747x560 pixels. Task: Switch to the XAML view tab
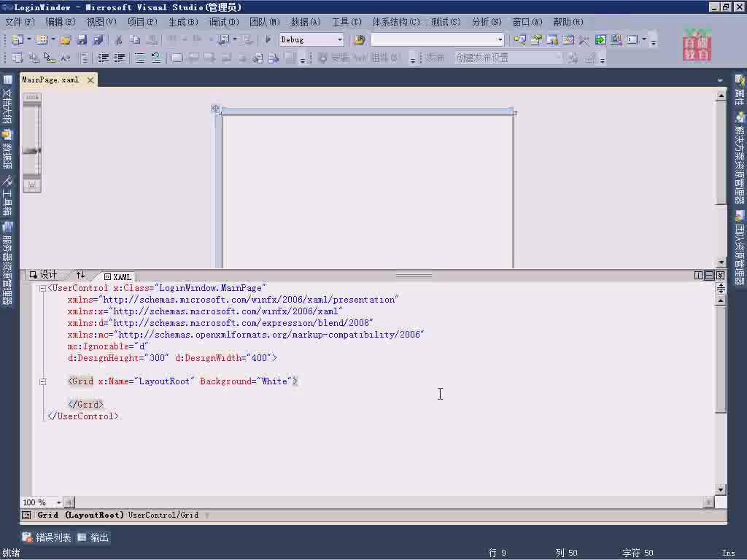pos(117,276)
